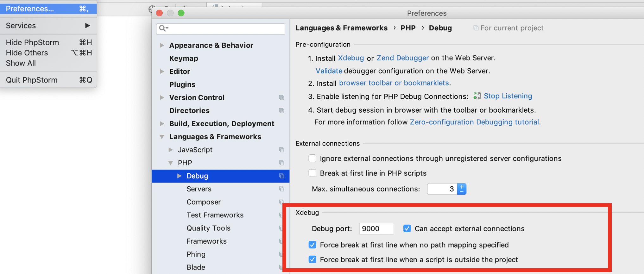Select Test Frameworks under PHP
The image size is (644, 274).
pyautogui.click(x=215, y=215)
